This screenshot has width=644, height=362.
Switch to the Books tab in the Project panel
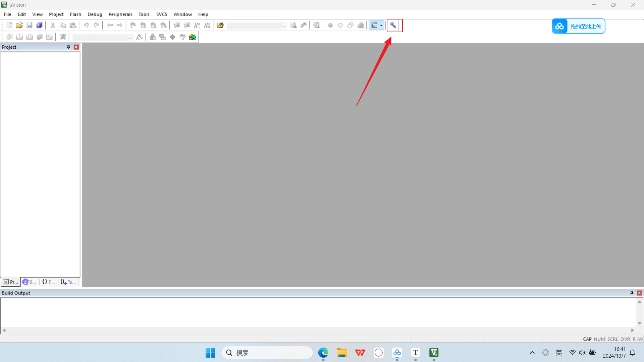tap(29, 282)
